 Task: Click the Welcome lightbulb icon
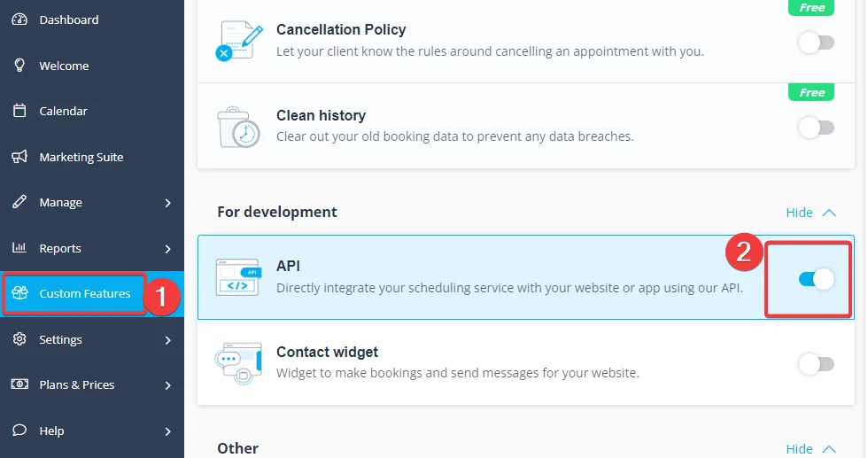[x=19, y=66]
